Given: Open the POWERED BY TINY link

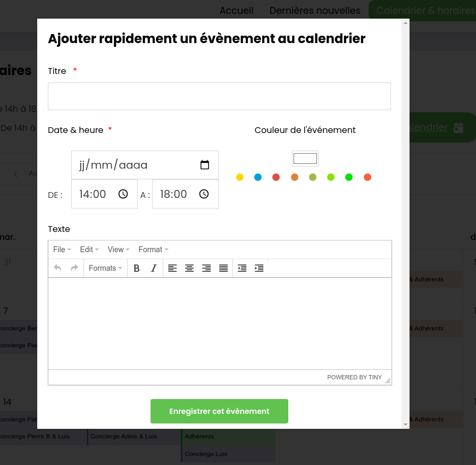Looking at the screenshot, I should point(354,377).
